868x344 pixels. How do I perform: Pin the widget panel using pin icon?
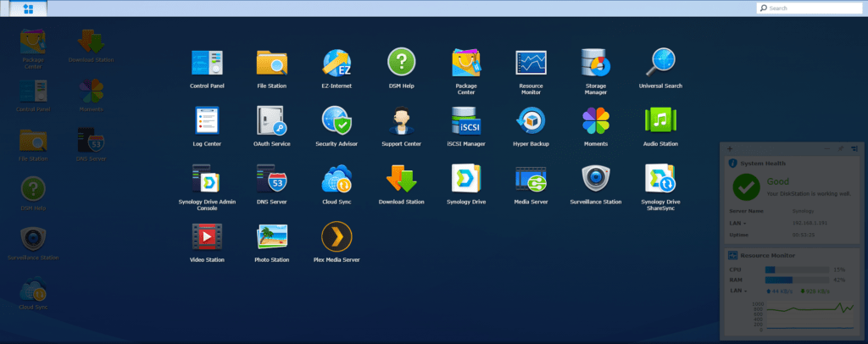(839, 149)
